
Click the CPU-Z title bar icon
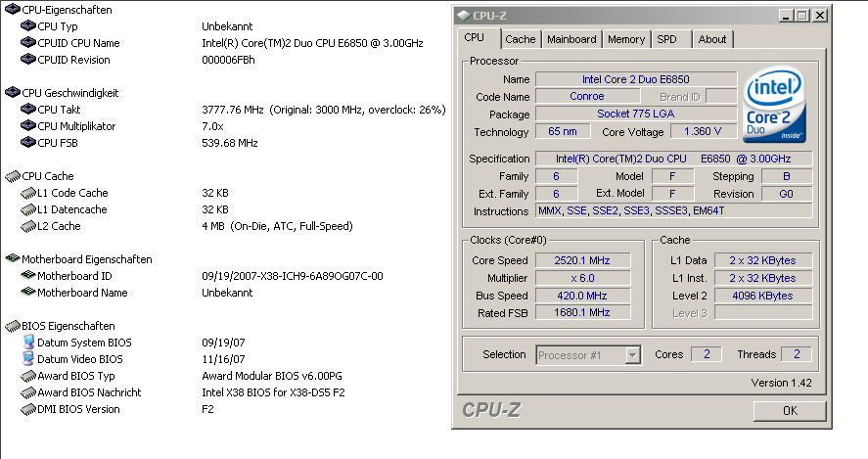[464, 16]
